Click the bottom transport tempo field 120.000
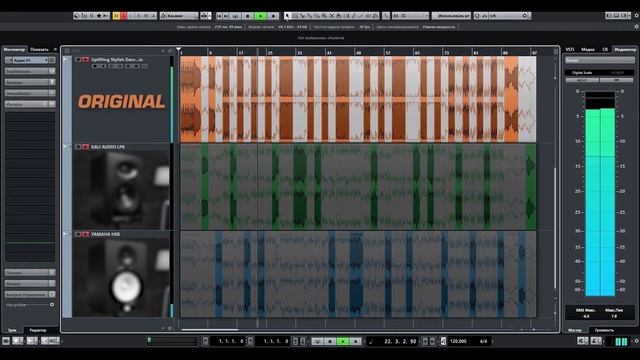 click(458, 341)
